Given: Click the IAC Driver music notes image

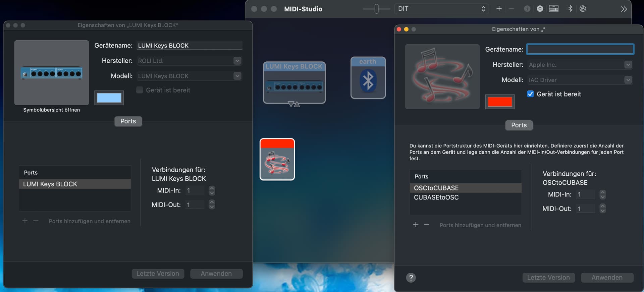Looking at the screenshot, I should [x=442, y=77].
